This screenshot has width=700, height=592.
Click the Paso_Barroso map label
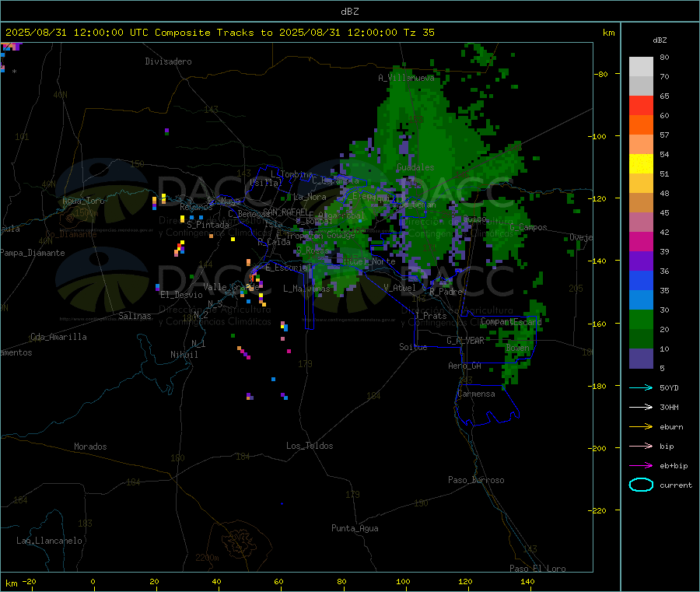pyautogui.click(x=476, y=480)
